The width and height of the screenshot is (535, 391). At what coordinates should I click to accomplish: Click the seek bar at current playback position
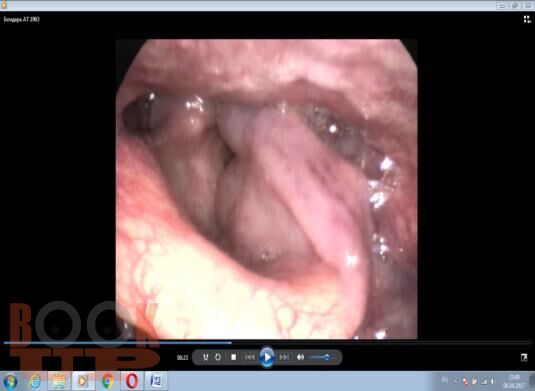[231, 343]
